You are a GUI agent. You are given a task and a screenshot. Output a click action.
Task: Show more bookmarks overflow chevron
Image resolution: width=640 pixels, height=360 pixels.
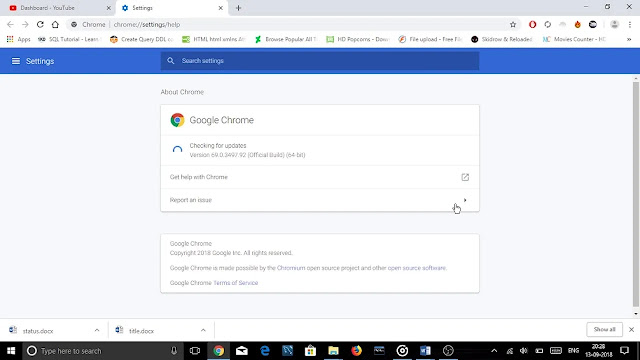coord(629,39)
